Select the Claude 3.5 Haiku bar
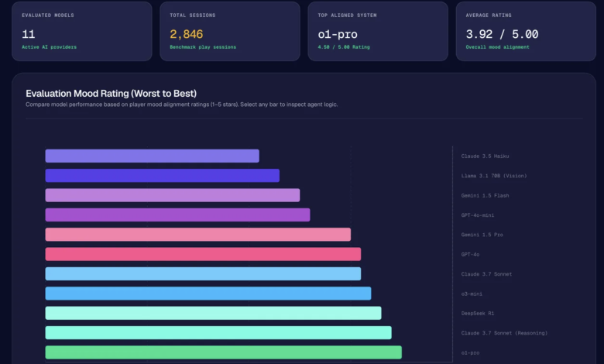 click(152, 156)
